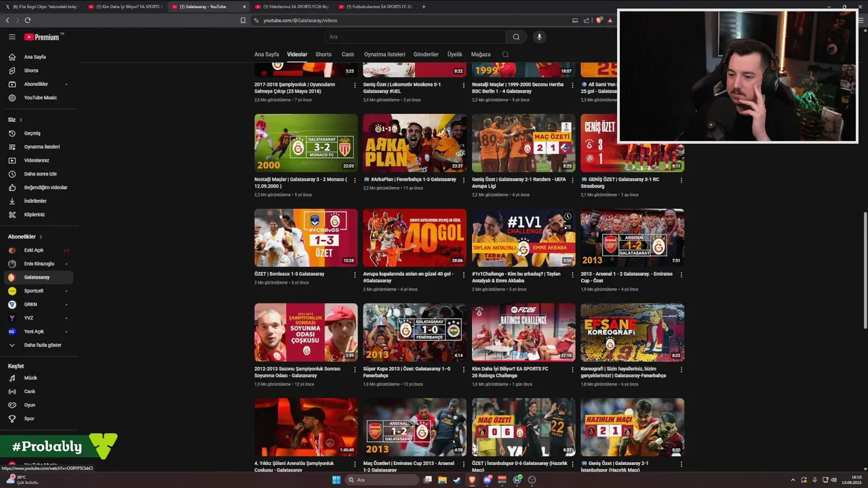Open YouTube Music from the sidebar
Viewport: 868px width, 488px height.
coord(37,98)
